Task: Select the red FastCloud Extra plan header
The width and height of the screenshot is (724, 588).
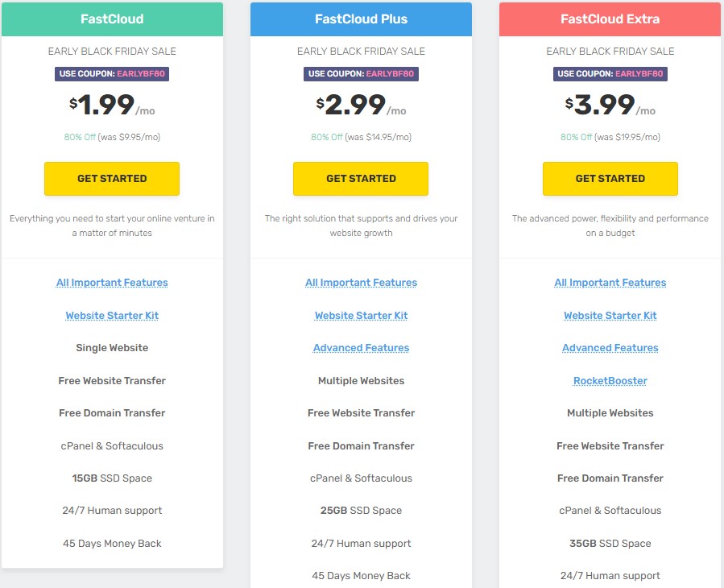Action: click(610, 19)
